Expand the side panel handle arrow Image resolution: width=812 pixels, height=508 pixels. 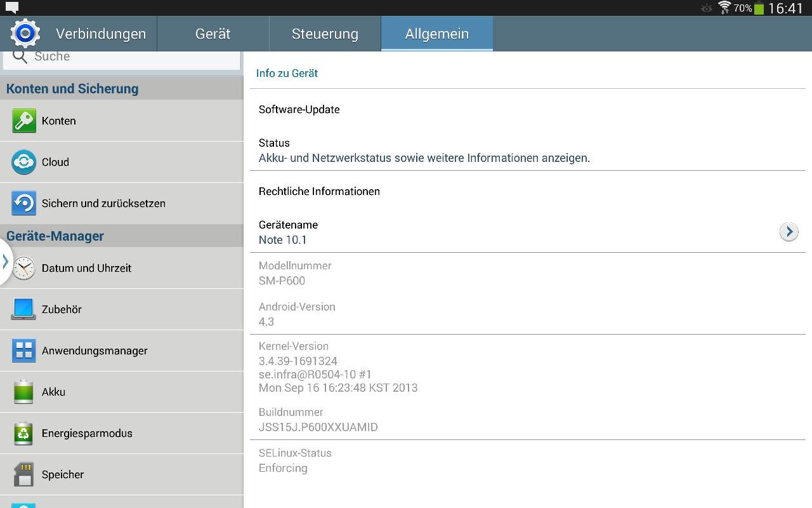(x=5, y=261)
